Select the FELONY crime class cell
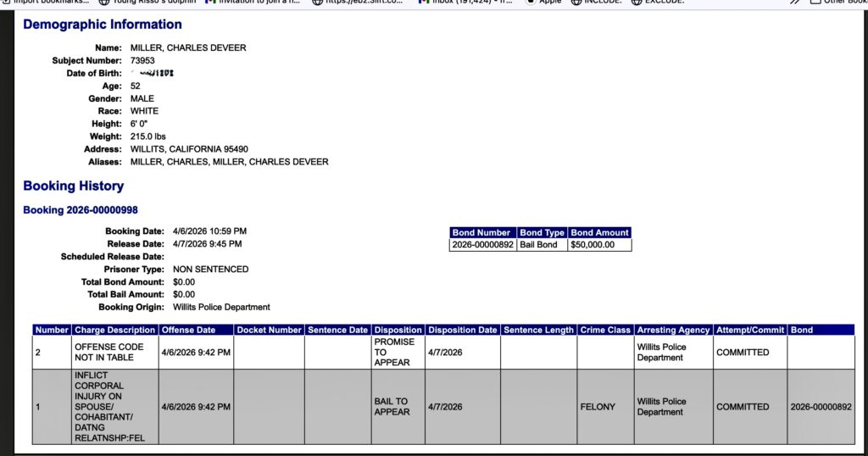This screenshot has width=868, height=456. coord(598,407)
